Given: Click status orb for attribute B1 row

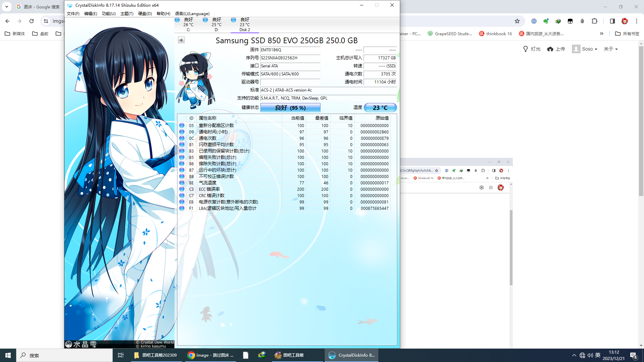Looking at the screenshot, I should pyautogui.click(x=182, y=144).
